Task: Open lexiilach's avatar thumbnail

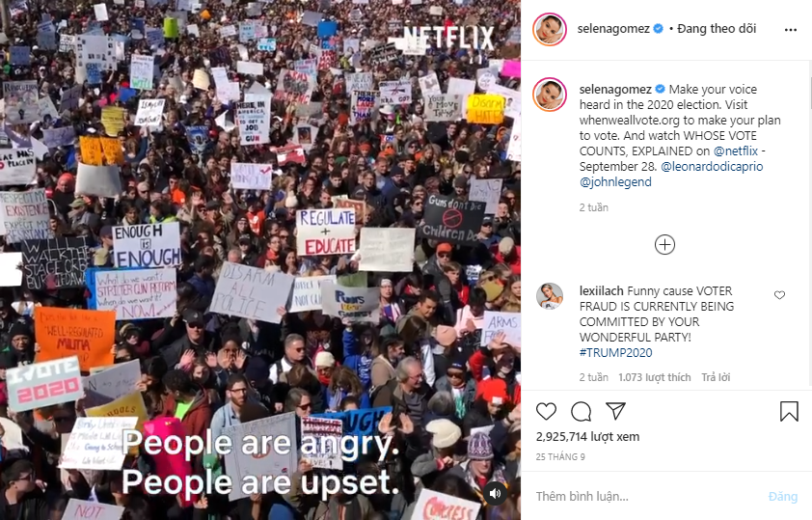Action: click(x=550, y=296)
